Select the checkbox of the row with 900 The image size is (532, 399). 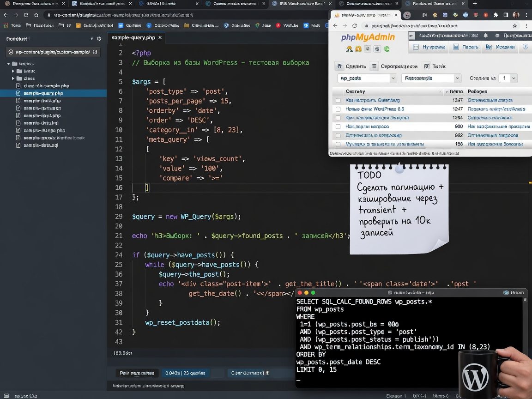coord(338,127)
